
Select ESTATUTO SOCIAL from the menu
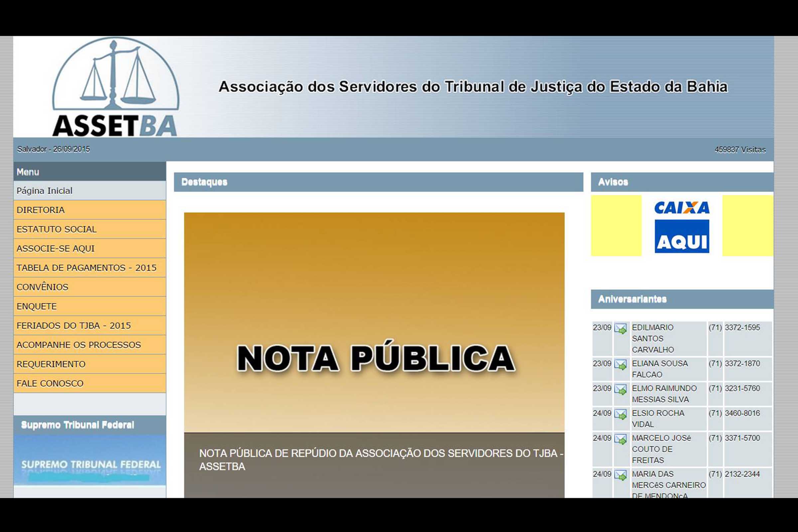56,229
